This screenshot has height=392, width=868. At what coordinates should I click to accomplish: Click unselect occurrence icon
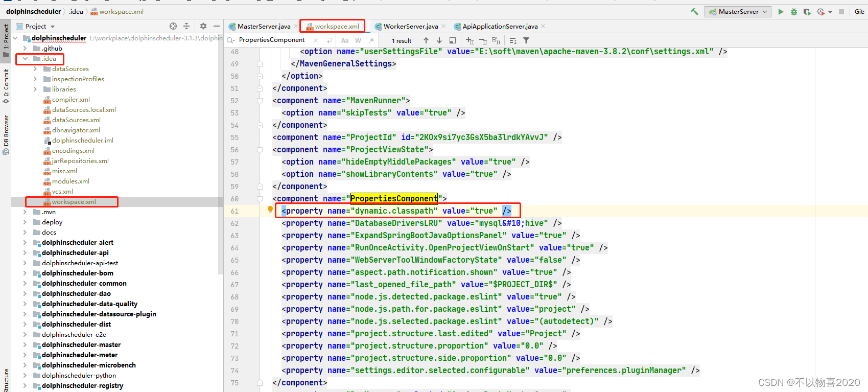point(483,40)
